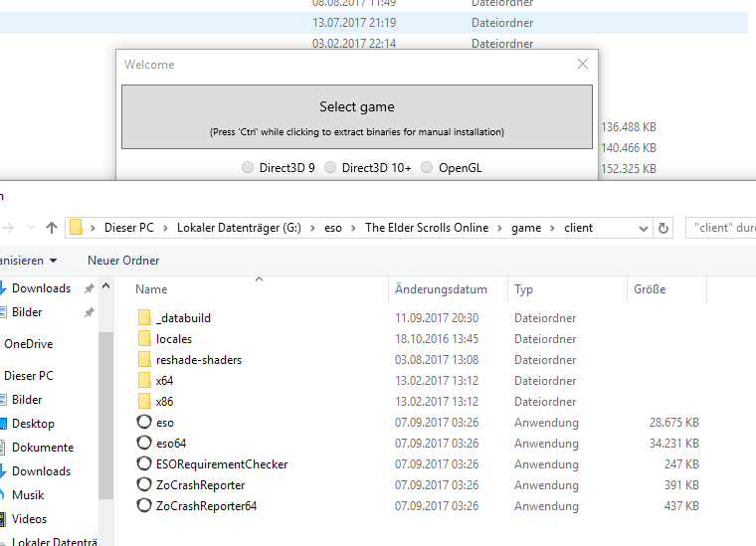
Task: Navigate to eso breadcrumb segment
Action: (332, 228)
